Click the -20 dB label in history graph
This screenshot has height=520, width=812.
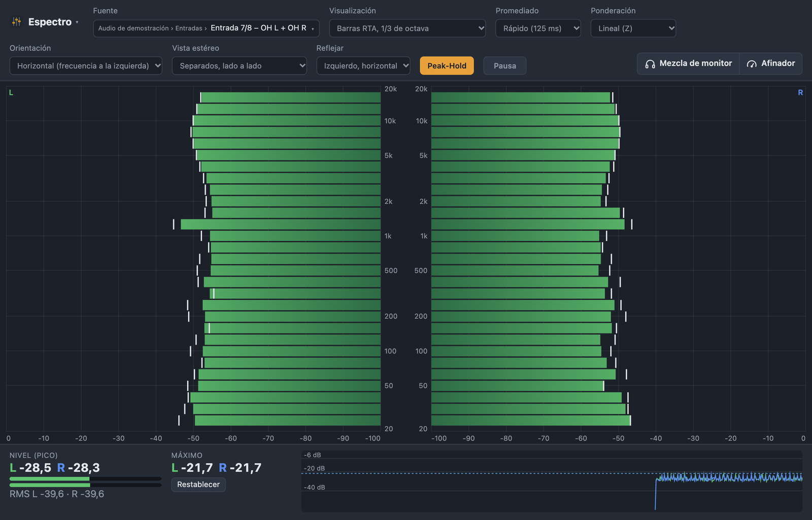314,468
